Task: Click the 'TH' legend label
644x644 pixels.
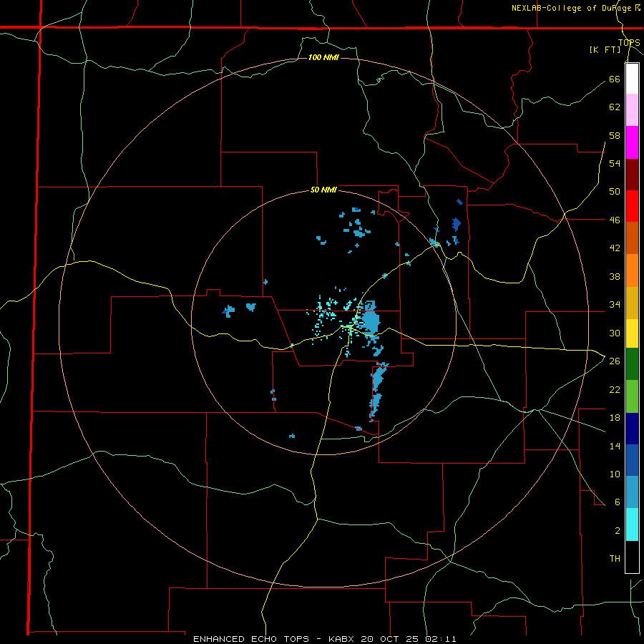Action: coord(615,559)
